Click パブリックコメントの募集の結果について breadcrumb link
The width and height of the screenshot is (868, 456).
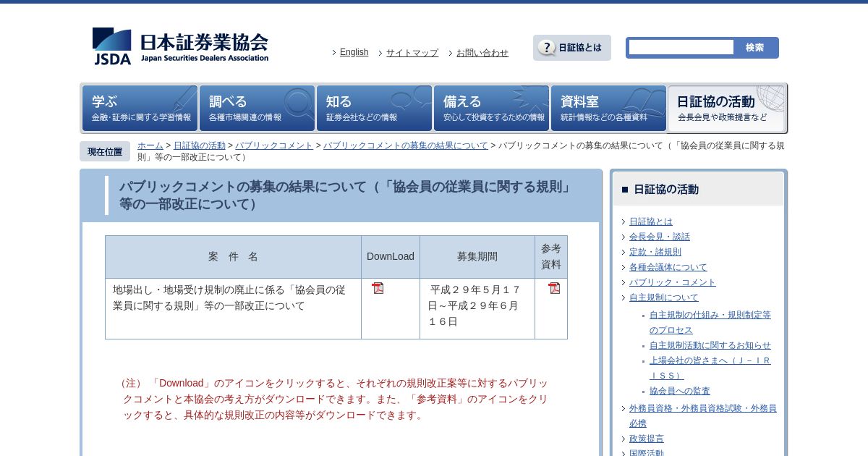point(406,145)
